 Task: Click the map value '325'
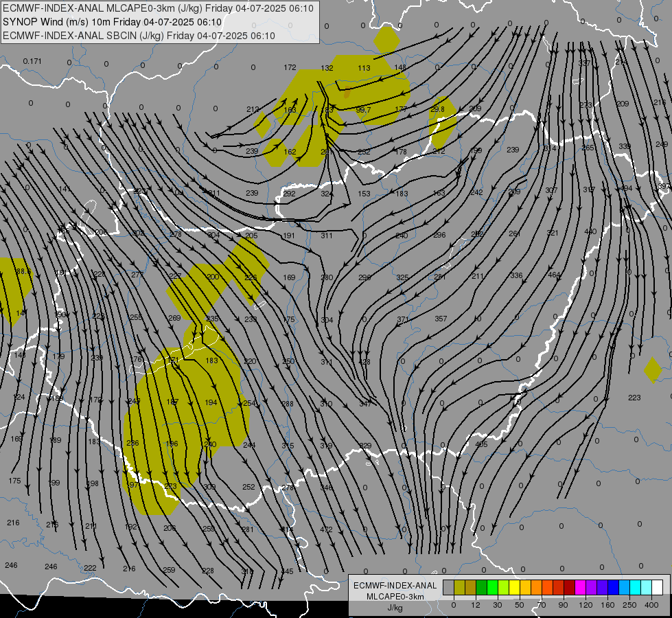tap(402, 277)
